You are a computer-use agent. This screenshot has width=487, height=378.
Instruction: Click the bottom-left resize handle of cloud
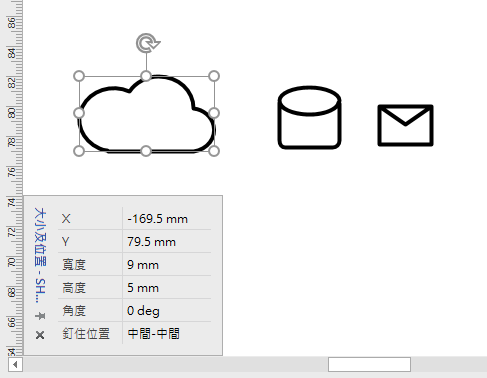[x=79, y=151]
